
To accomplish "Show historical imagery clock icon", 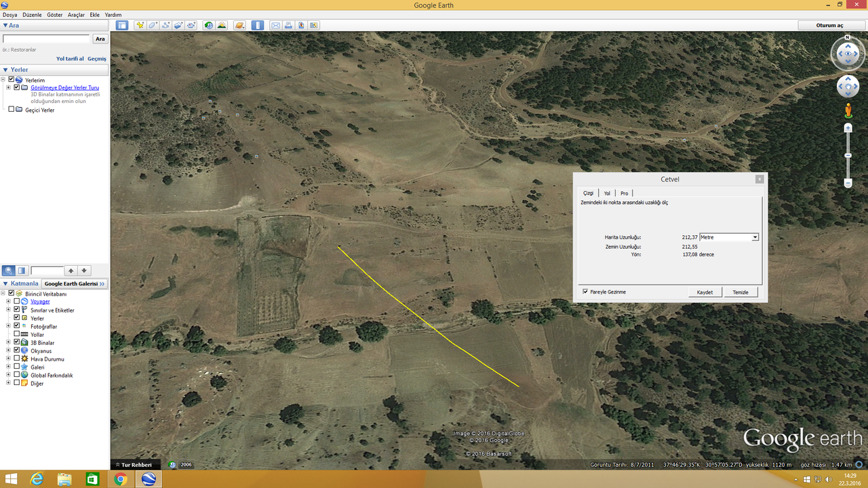I will (209, 25).
